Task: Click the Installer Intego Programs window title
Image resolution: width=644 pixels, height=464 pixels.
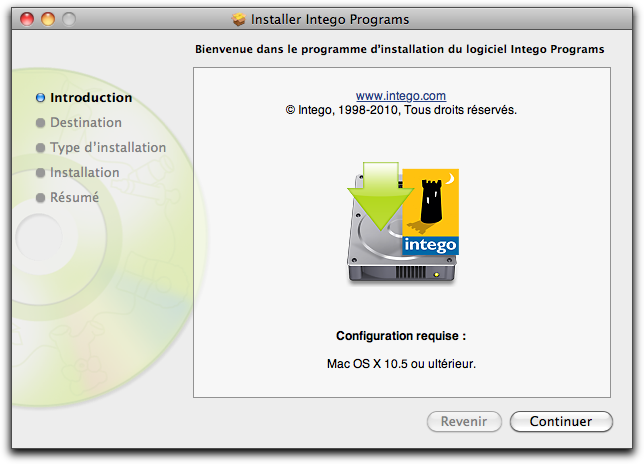Action: click(330, 19)
